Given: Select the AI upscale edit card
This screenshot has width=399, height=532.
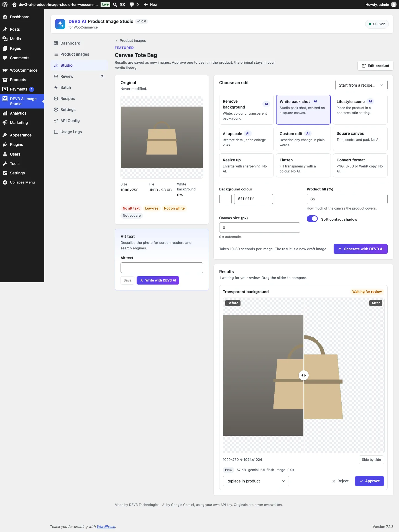Looking at the screenshot, I should tap(246, 139).
